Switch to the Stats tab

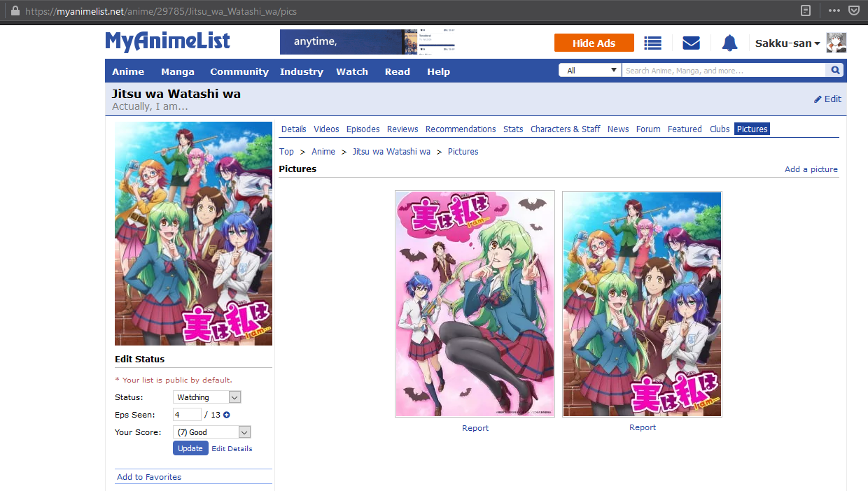pyautogui.click(x=513, y=129)
